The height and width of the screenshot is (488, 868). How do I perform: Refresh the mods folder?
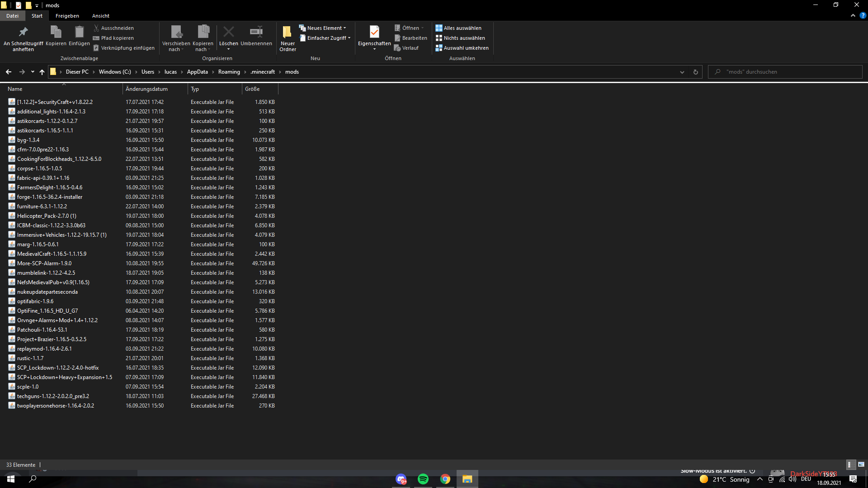695,72
